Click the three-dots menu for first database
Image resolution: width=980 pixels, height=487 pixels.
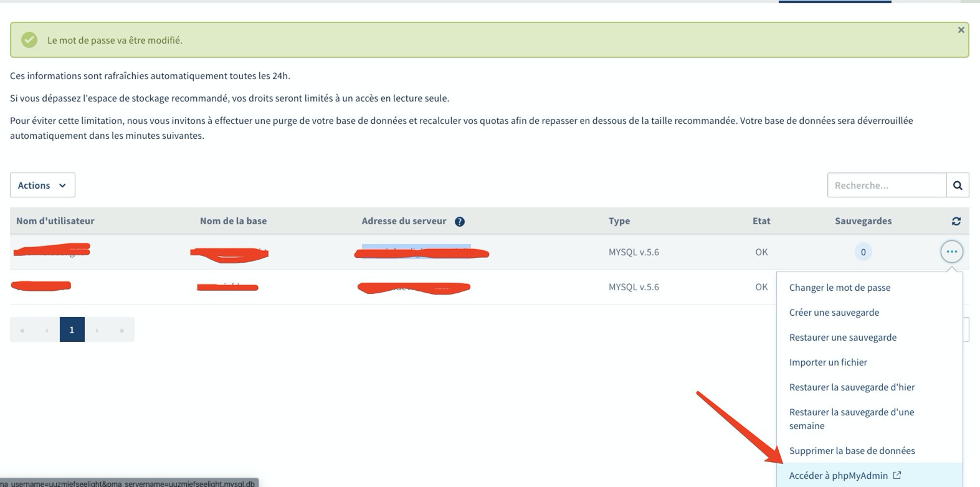[951, 252]
